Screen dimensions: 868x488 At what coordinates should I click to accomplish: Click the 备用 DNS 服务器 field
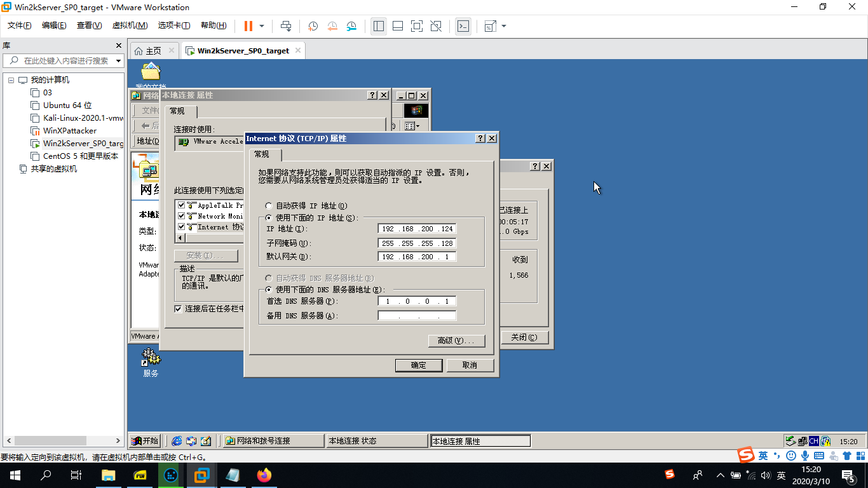pyautogui.click(x=417, y=316)
